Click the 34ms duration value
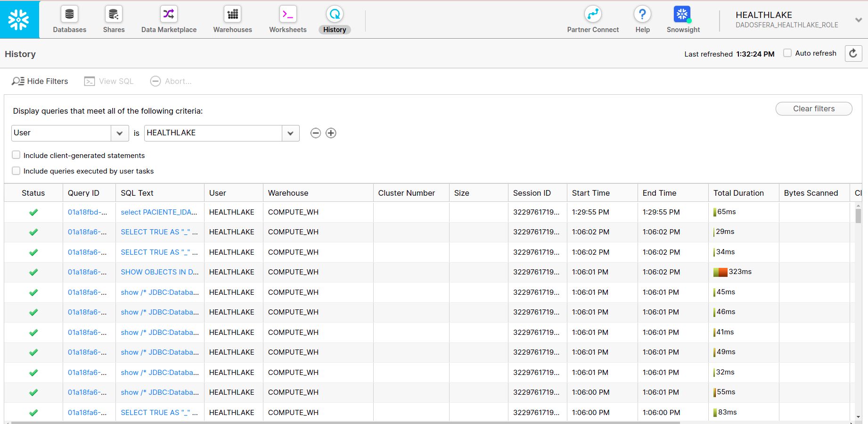The image size is (868, 424). (725, 252)
